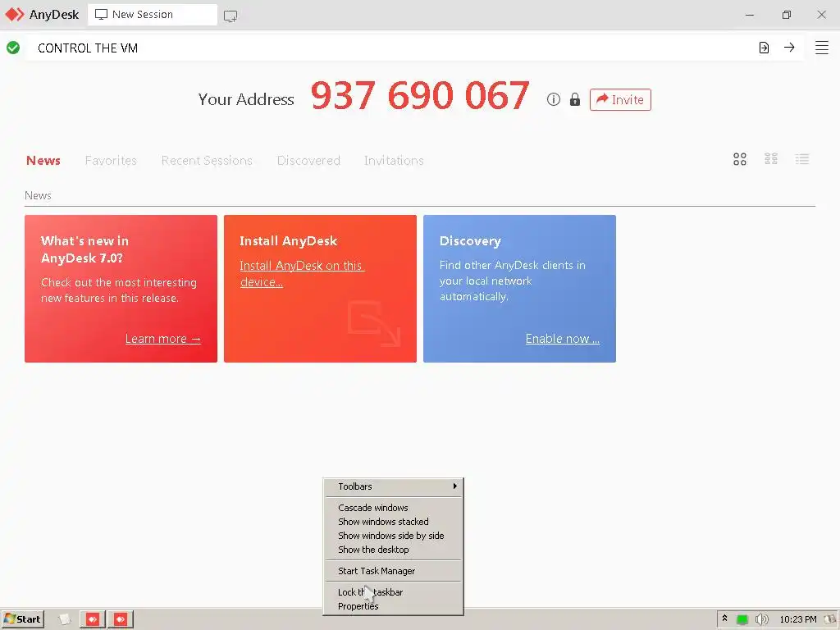This screenshot has width=840, height=630.
Task: Open the Recent Sessions tab
Action: pos(207,160)
